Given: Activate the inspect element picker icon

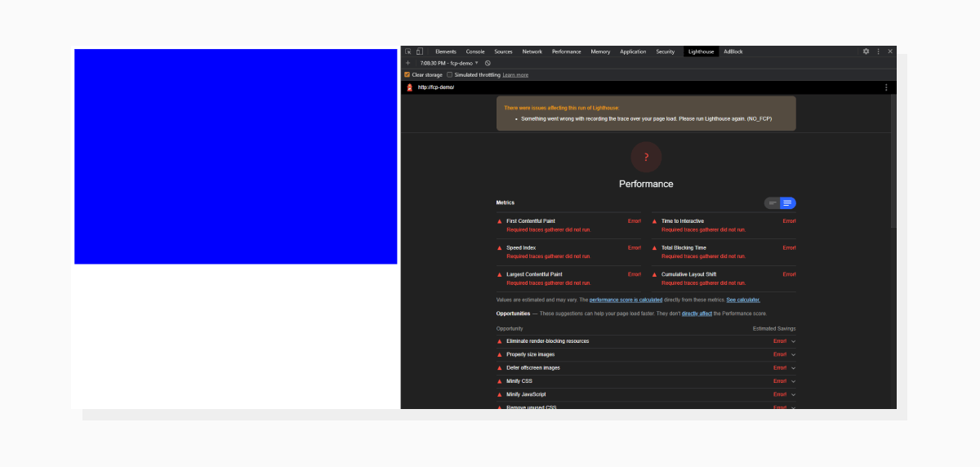Looking at the screenshot, I should pos(408,51).
